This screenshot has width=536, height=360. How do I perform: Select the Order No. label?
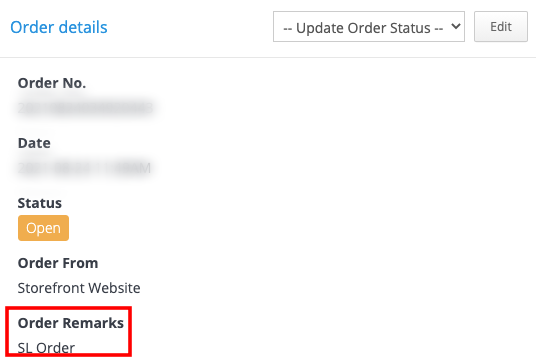pyautogui.click(x=52, y=83)
